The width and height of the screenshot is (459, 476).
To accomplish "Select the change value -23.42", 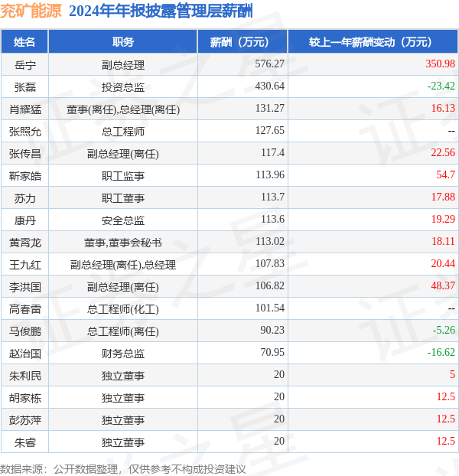I will coord(441,86).
